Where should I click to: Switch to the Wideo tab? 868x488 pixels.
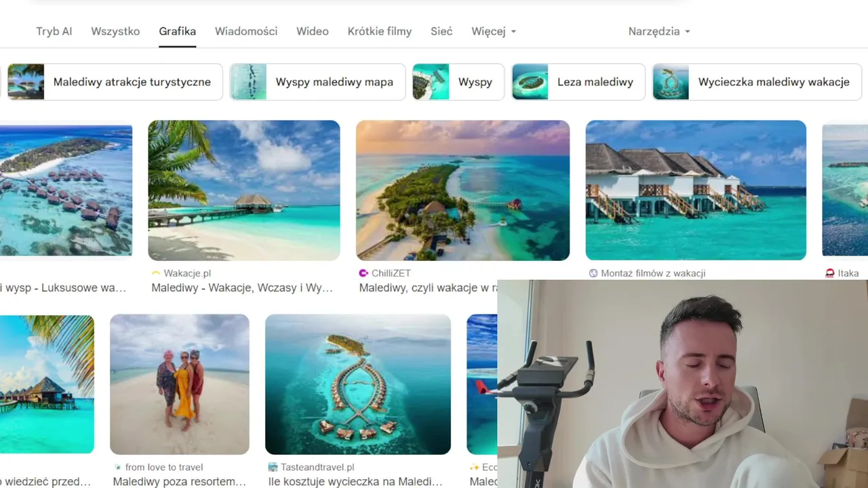pos(313,31)
